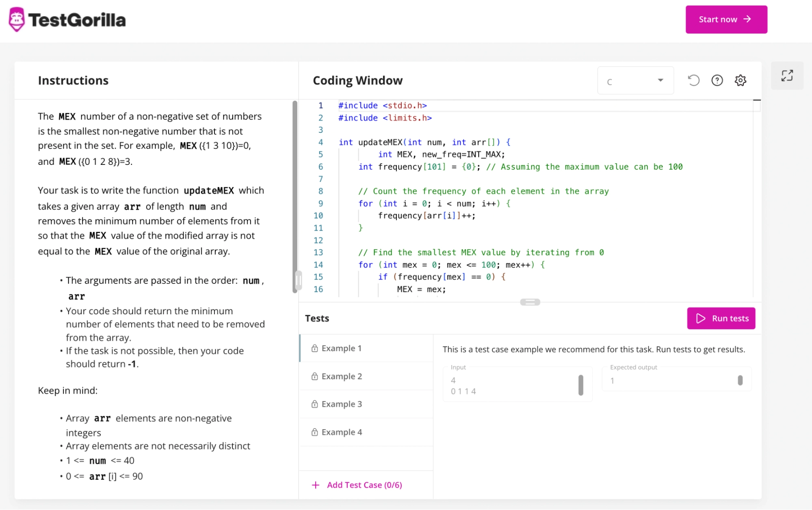812x510 pixels.
Task: Click the arrow icon in Start now button
Action: pyautogui.click(x=747, y=19)
